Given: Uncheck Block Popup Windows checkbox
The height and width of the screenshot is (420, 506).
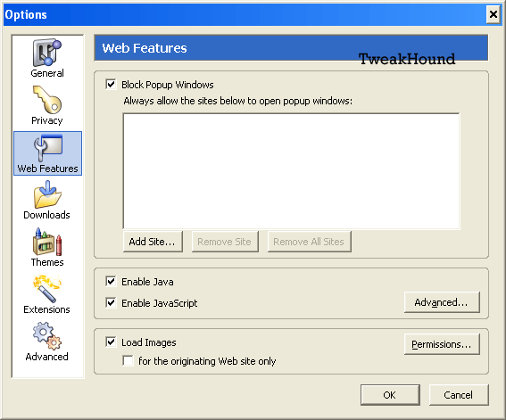Looking at the screenshot, I should (x=111, y=85).
